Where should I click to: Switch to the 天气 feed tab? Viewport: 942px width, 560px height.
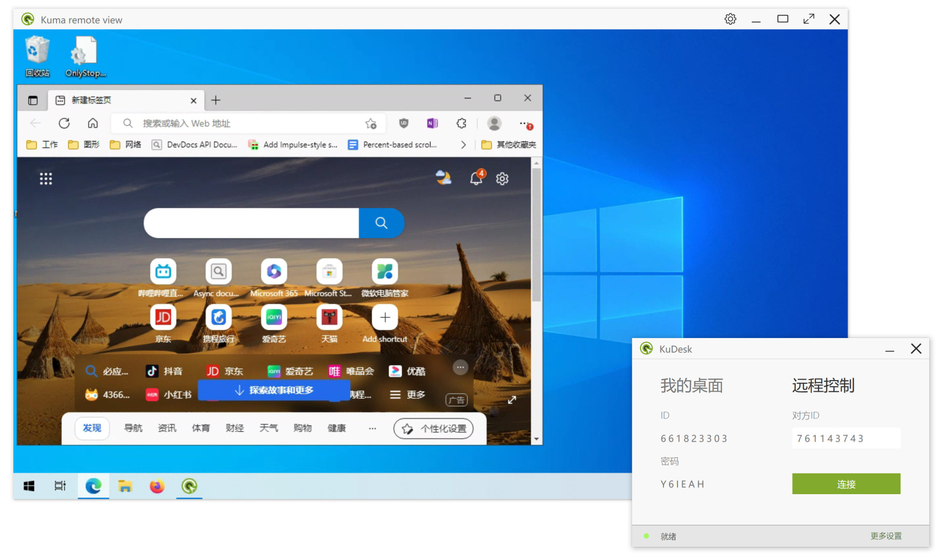click(269, 428)
